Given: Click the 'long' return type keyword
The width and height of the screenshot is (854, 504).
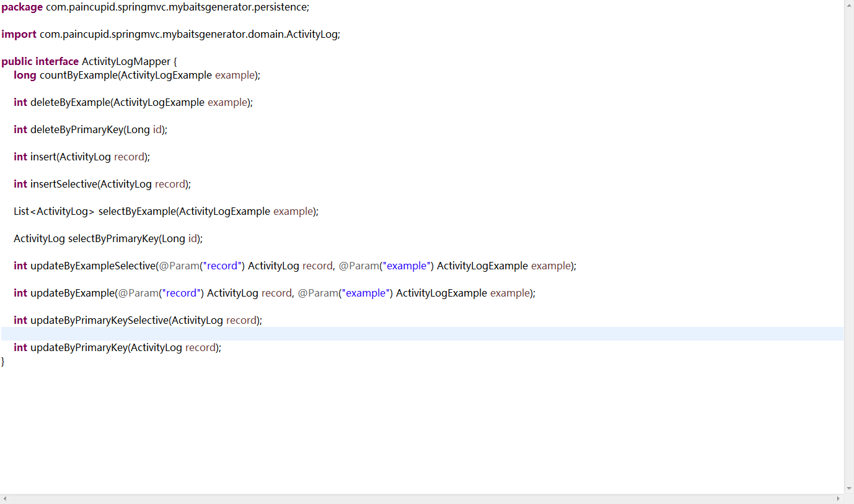Looking at the screenshot, I should click(x=25, y=76).
